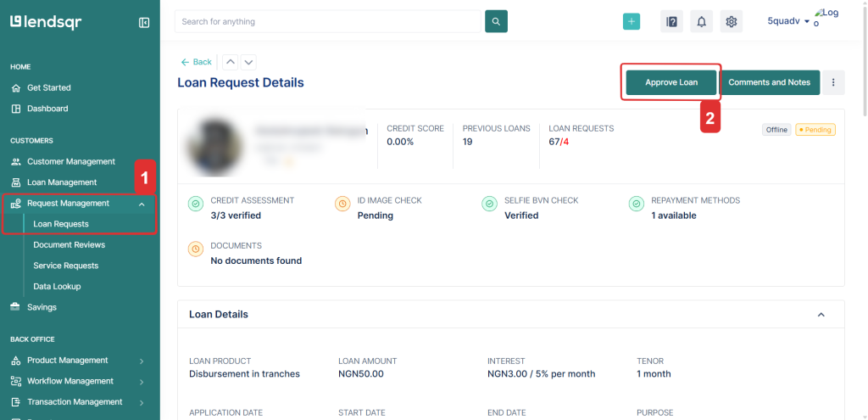Click the 3/3 verified text
Image resolution: width=868 pixels, height=420 pixels.
click(x=236, y=216)
